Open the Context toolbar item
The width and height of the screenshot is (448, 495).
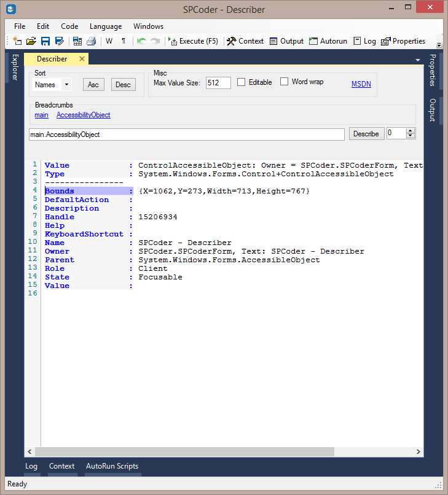(x=245, y=41)
